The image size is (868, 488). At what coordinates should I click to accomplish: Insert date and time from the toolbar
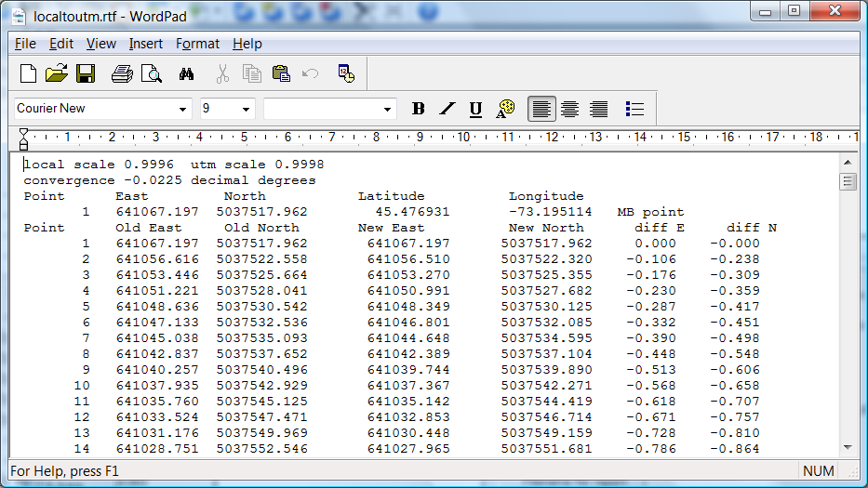(x=346, y=73)
